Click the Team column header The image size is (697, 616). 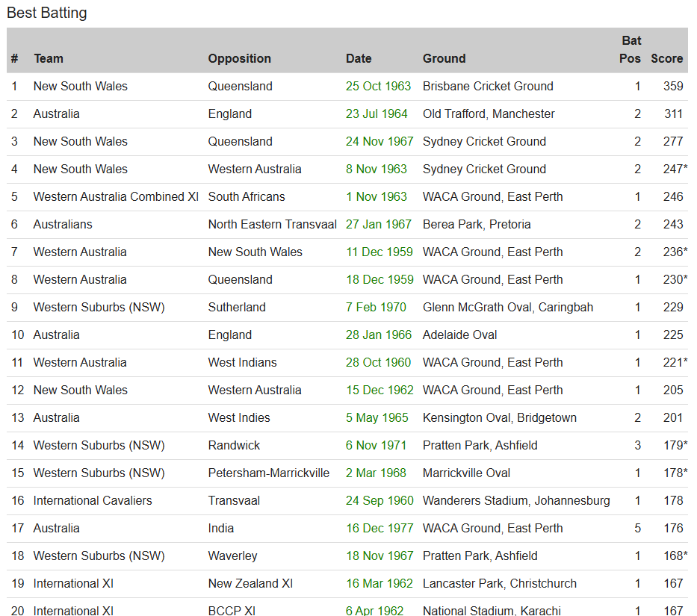(49, 58)
